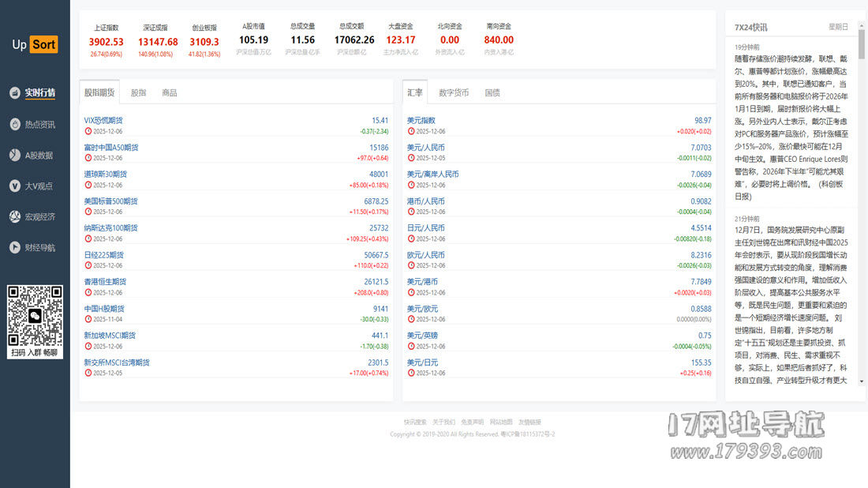
Task: Click the WeChat group QR code image
Action: pos(35,315)
